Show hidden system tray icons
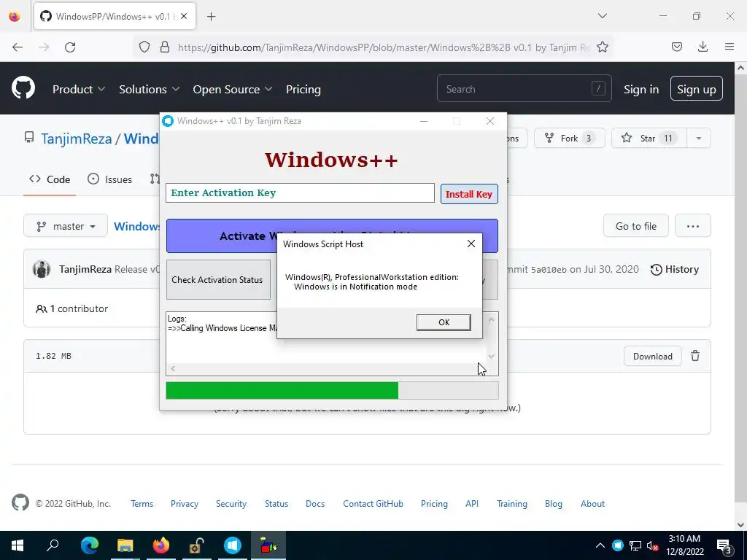 pyautogui.click(x=600, y=545)
